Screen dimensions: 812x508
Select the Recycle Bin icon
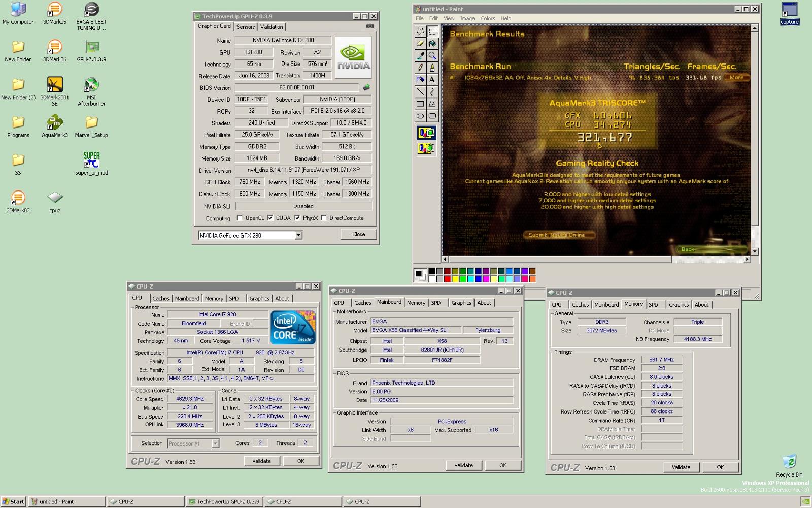[x=789, y=466]
